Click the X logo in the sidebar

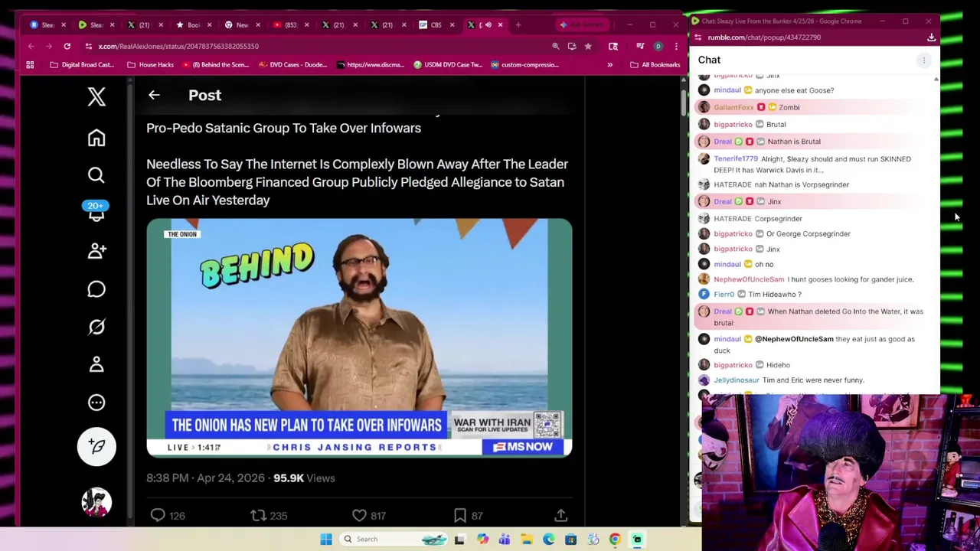point(96,96)
